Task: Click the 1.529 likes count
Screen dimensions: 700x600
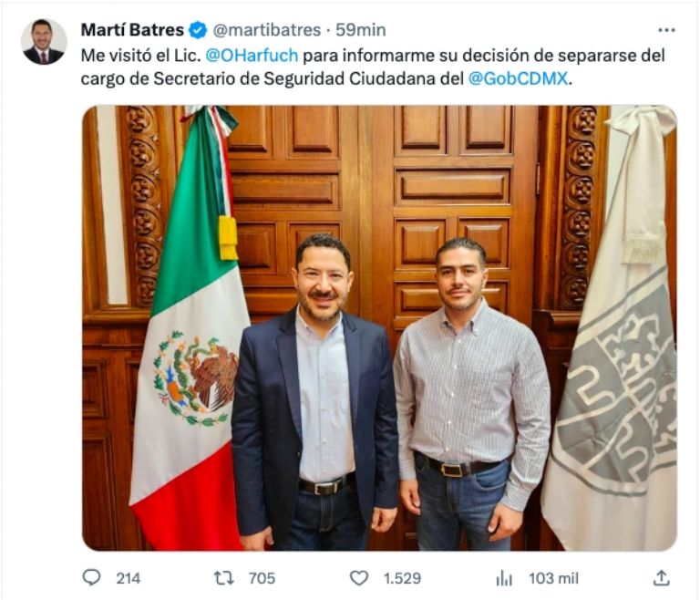Action: (x=402, y=578)
